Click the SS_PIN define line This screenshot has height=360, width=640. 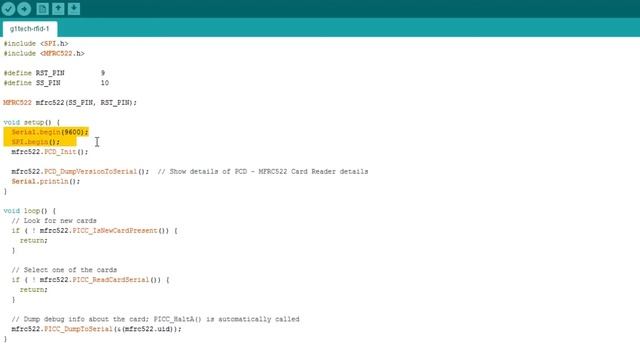(56, 83)
